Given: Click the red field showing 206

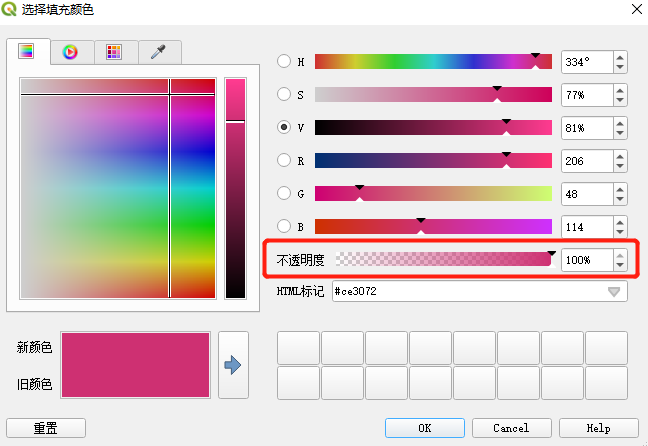Looking at the screenshot, I should 587,161.
